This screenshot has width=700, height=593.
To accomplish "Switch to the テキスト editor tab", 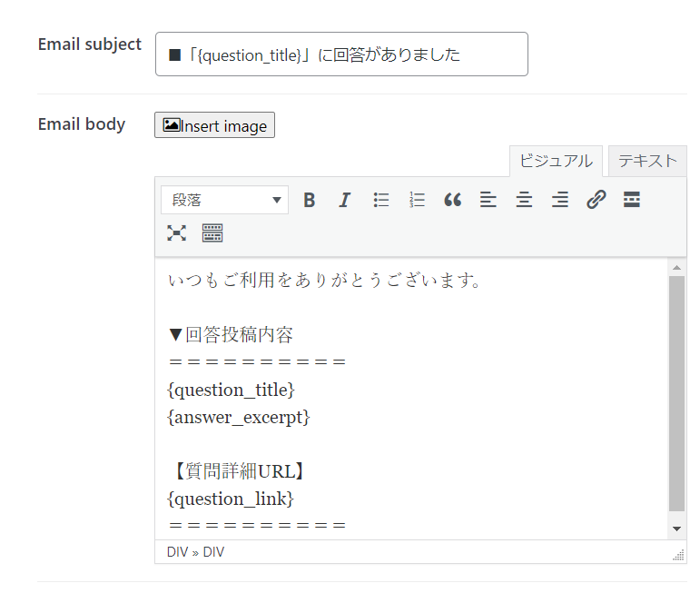I will click(x=647, y=161).
